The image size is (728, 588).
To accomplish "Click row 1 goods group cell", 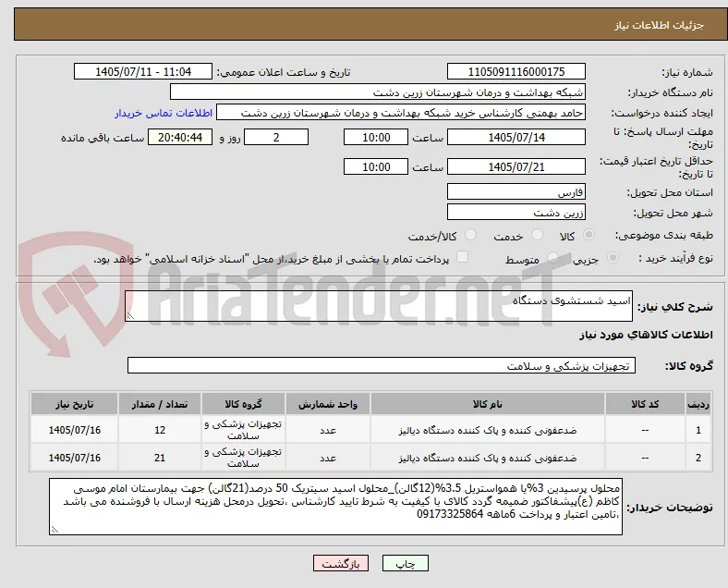I will click(x=243, y=430).
